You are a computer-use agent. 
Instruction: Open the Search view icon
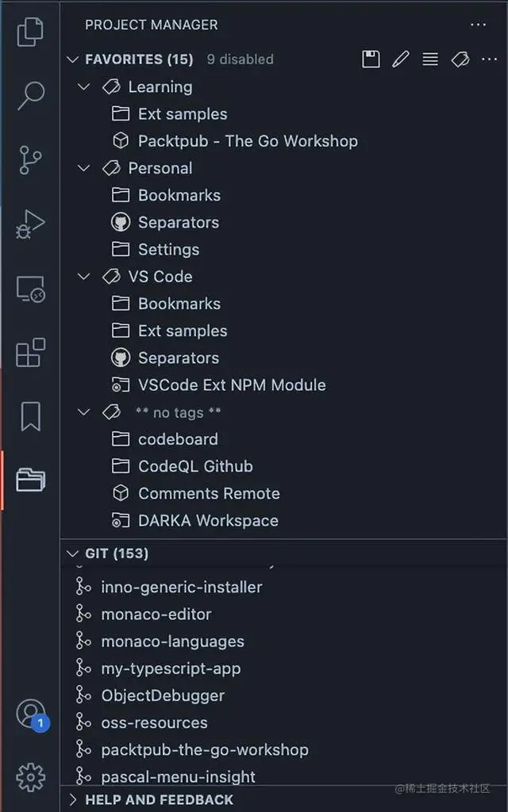point(31,95)
